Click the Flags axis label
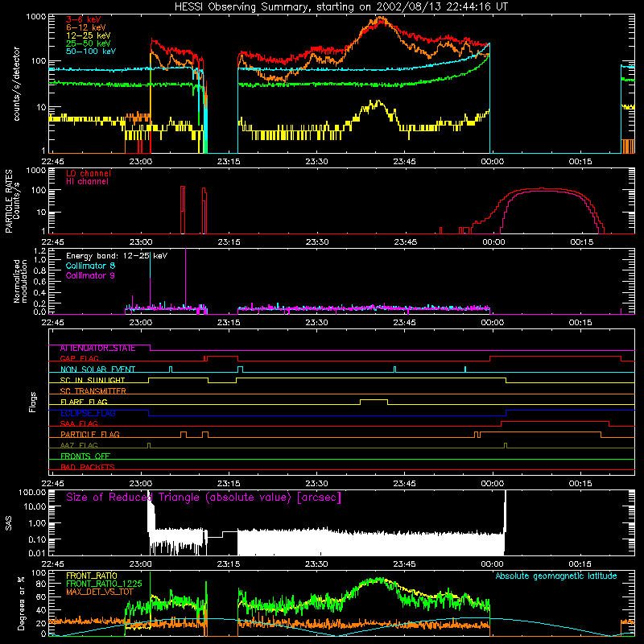644x644 pixels. tap(33, 402)
